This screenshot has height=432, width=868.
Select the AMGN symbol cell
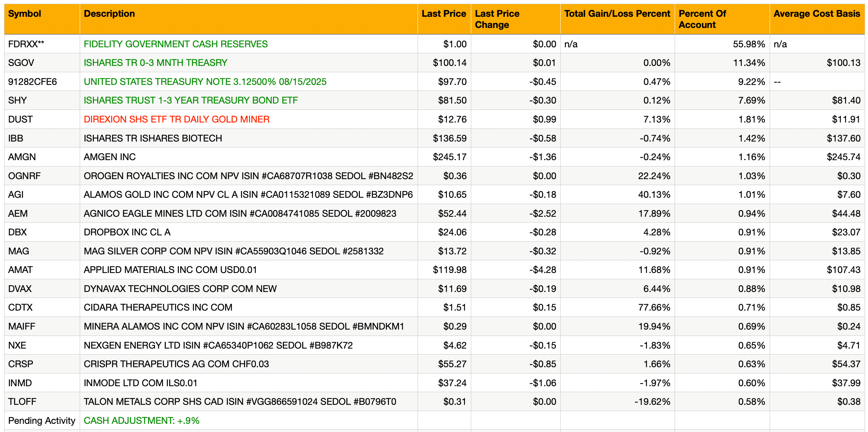[x=42, y=157]
